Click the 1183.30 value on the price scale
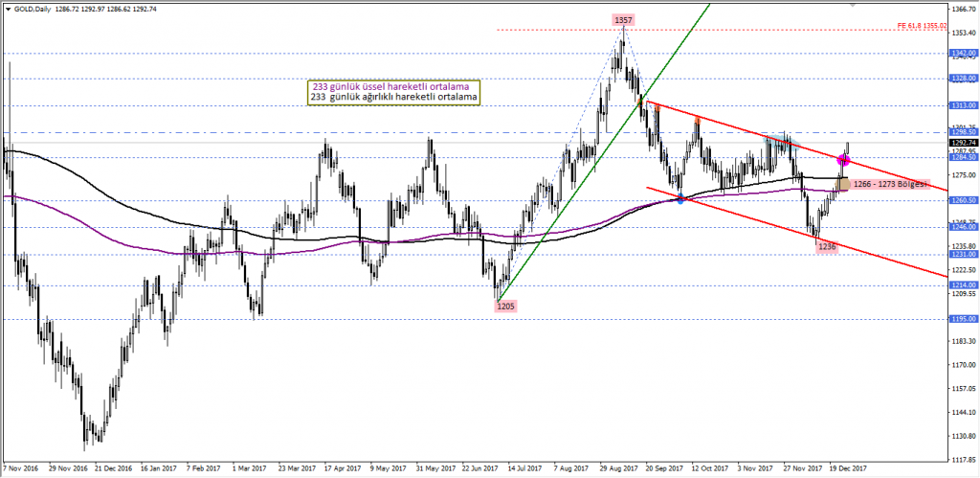Screen dimensions: 980x478 click(x=965, y=342)
